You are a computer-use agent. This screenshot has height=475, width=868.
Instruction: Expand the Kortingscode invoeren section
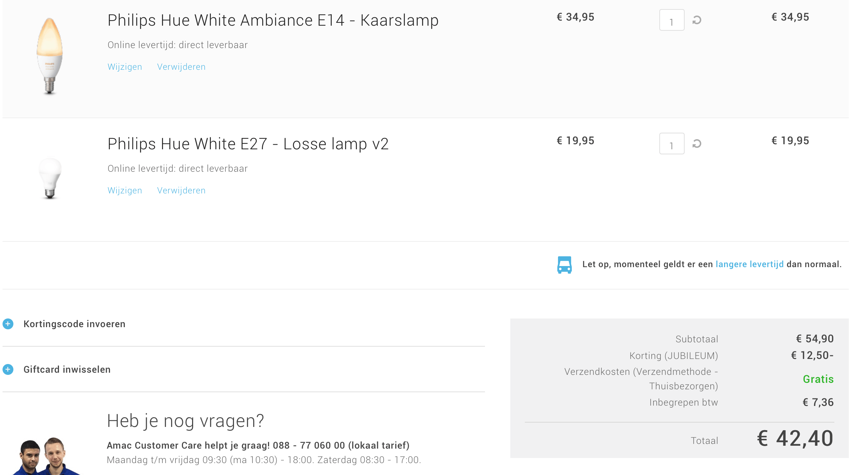tap(75, 324)
